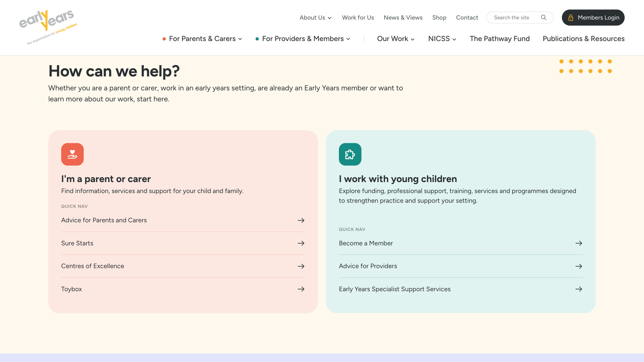Viewport: 644px width, 362px height.
Task: Click arrow next to Centres of Excellence
Action: (x=301, y=266)
